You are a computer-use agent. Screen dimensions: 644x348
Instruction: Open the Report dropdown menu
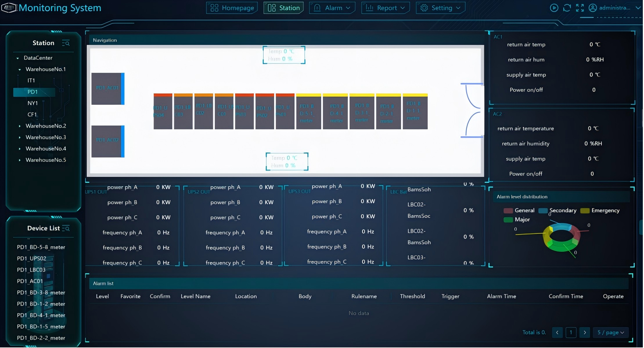coord(386,8)
